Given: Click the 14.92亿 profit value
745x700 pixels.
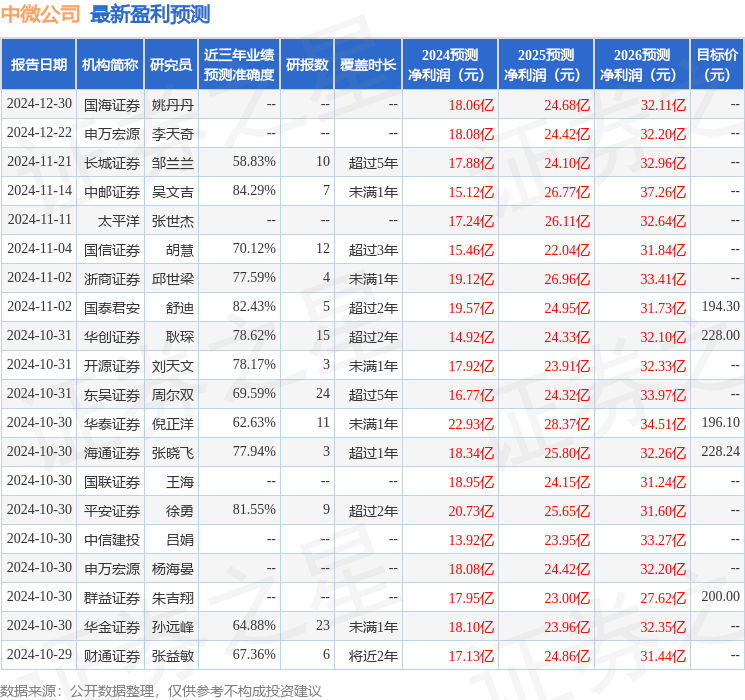Looking at the screenshot, I should pyautogui.click(x=471, y=337).
